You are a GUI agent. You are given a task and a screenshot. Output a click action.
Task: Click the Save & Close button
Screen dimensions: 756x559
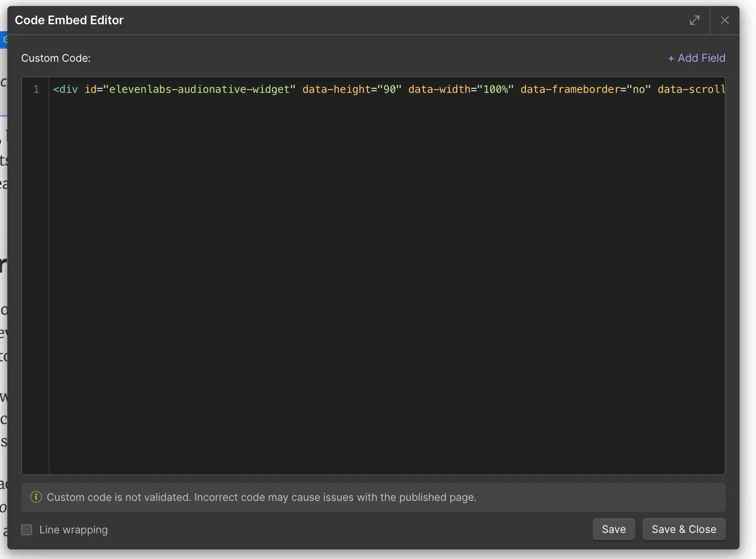pos(684,529)
